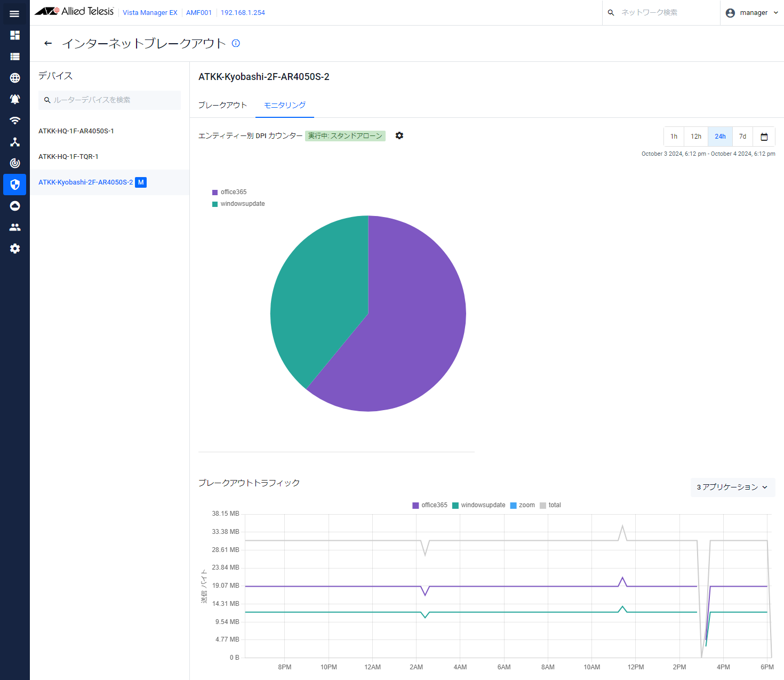Switch to the ブレークアウト tab
Screen dimensions: 784x680
pyautogui.click(x=222, y=105)
